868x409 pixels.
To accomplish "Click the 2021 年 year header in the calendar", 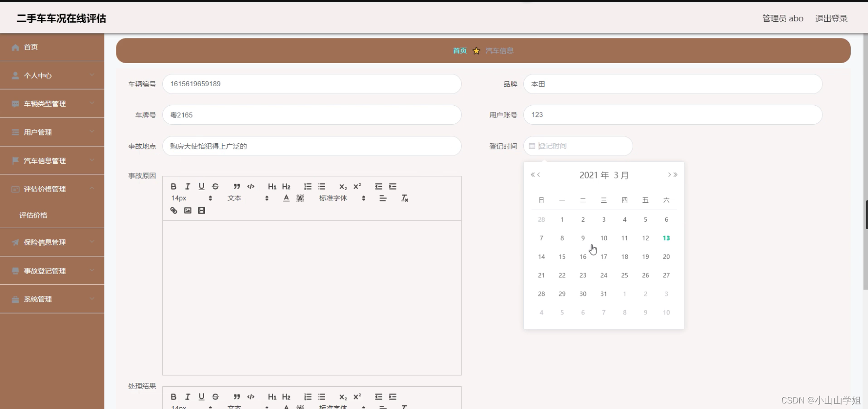I will (594, 175).
